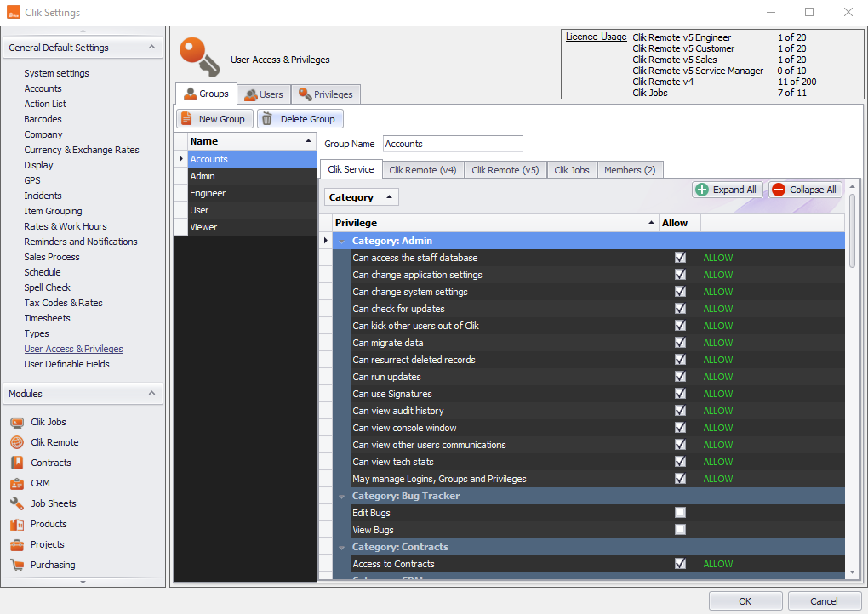Enable the 'Edit Bugs' checkbox
Viewport: 868px width, 614px height.
[680, 513]
